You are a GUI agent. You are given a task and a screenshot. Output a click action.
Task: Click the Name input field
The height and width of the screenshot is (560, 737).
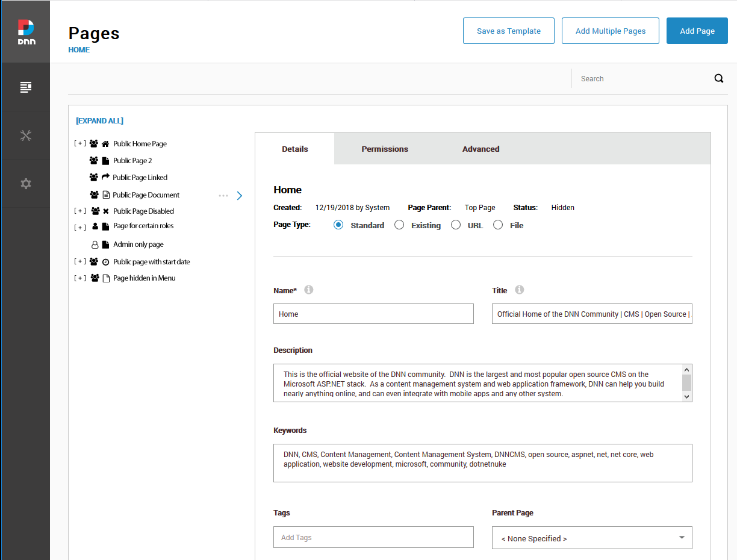point(373,314)
